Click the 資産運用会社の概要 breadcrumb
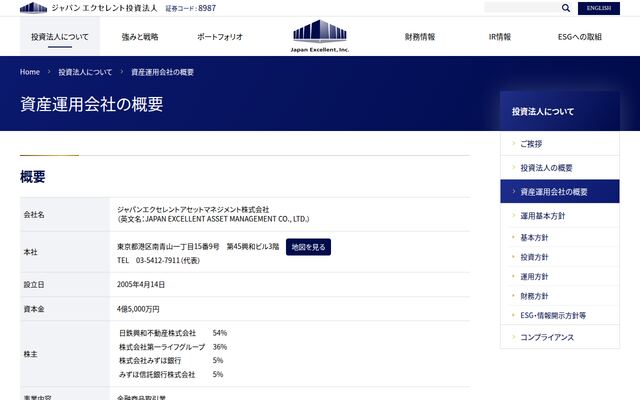Screen dimensions: 640x400 162,72
